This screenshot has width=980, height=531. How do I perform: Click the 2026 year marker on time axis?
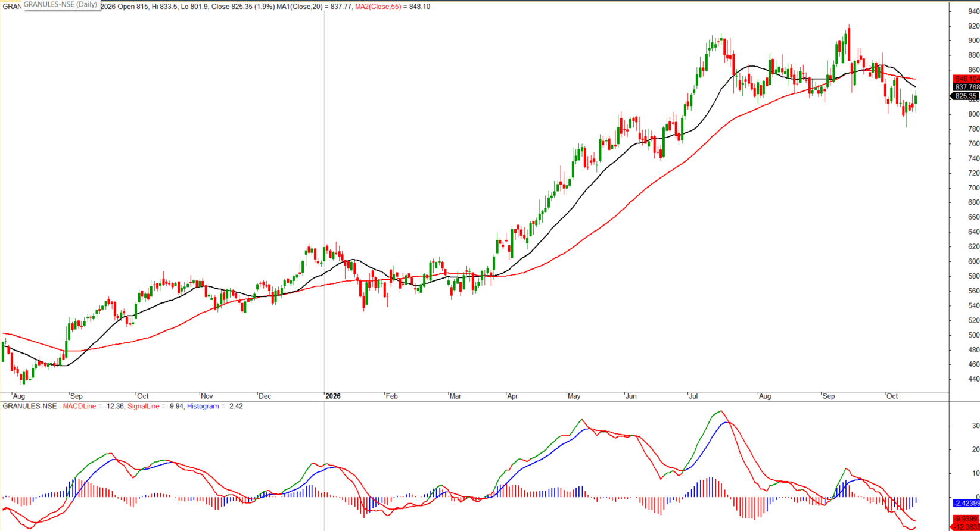point(333,396)
